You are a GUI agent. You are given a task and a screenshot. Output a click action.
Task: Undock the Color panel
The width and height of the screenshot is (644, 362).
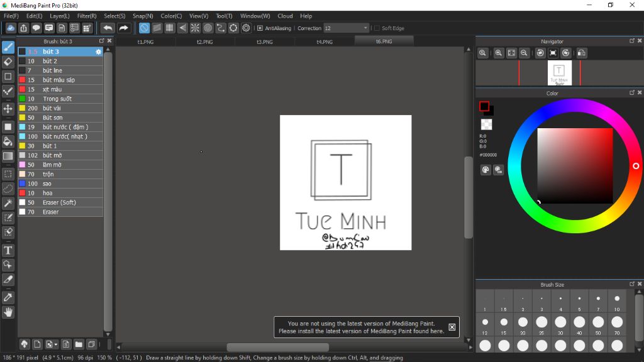pos(631,93)
